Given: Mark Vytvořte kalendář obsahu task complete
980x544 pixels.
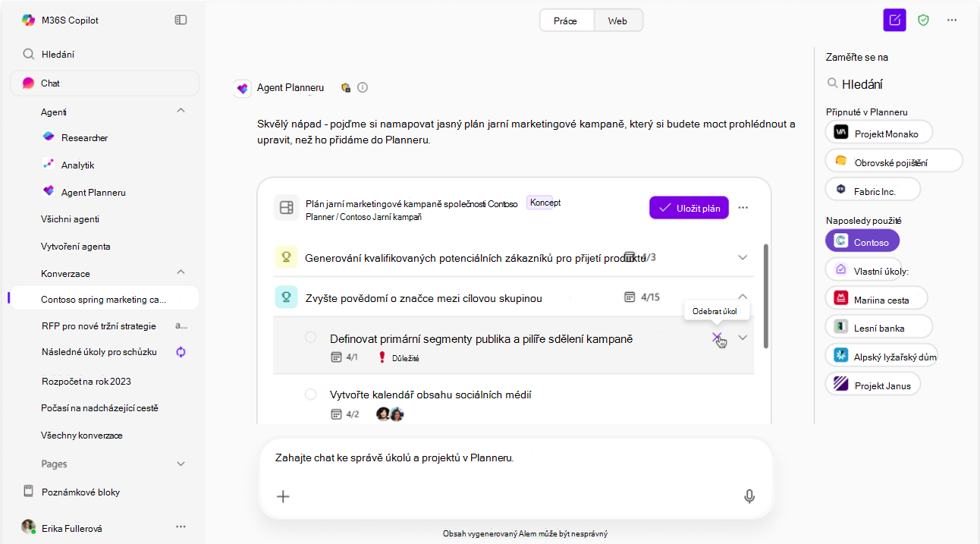Looking at the screenshot, I should 310,394.
